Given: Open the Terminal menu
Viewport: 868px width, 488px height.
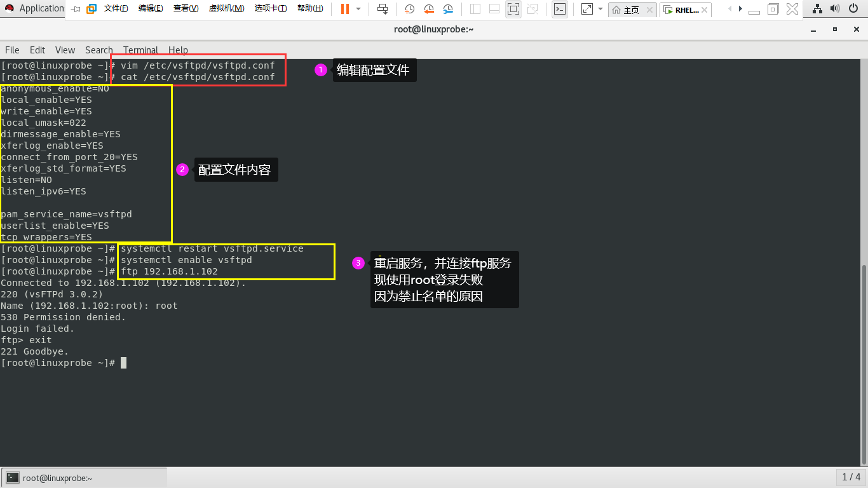Looking at the screenshot, I should (x=140, y=50).
